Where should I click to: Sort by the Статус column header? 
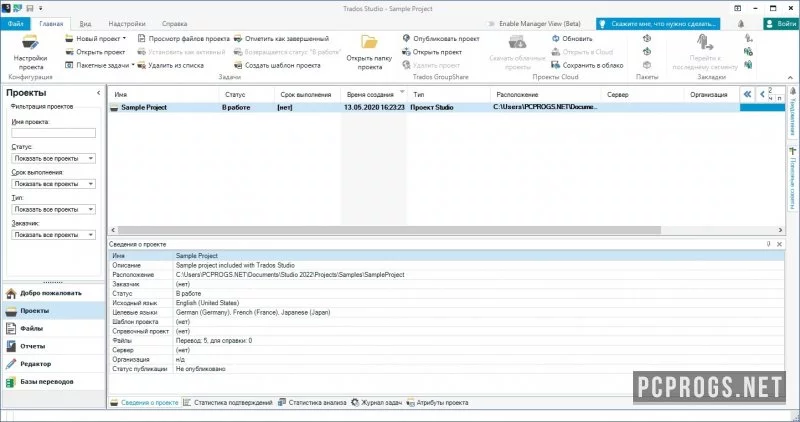pos(247,94)
